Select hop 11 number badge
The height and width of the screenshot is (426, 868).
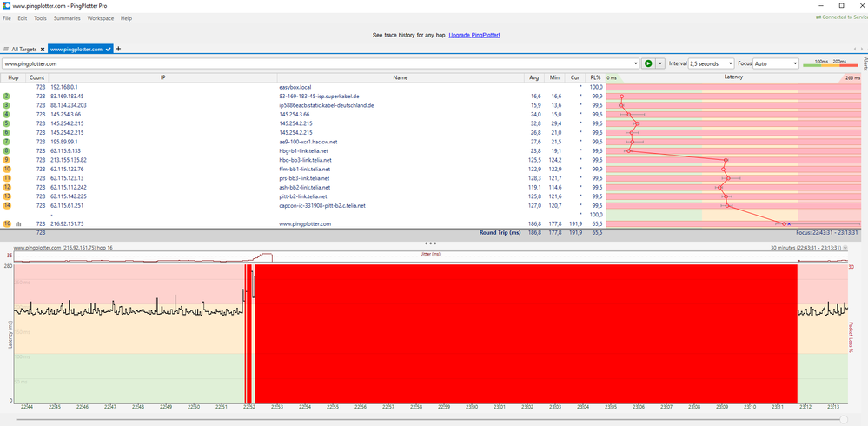[x=7, y=178]
